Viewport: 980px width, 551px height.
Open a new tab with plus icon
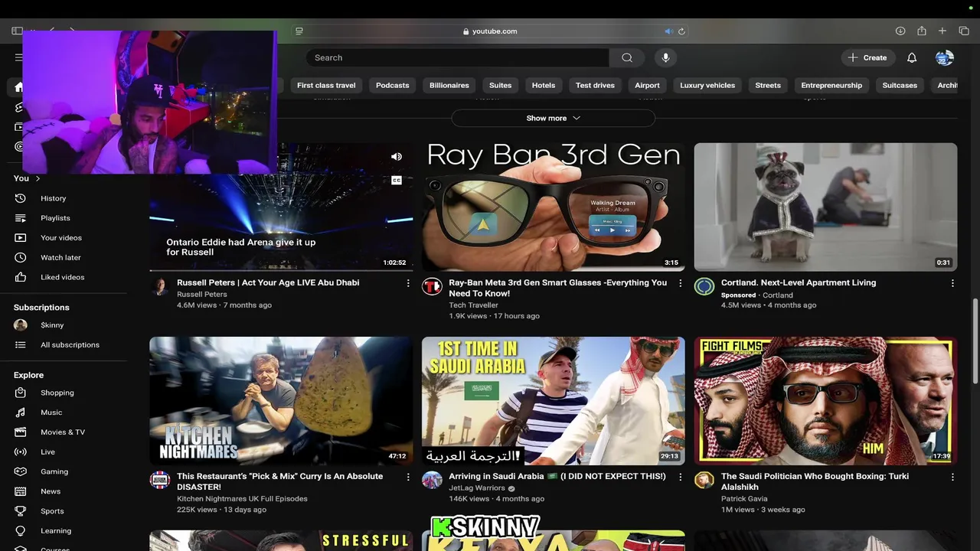coord(942,31)
